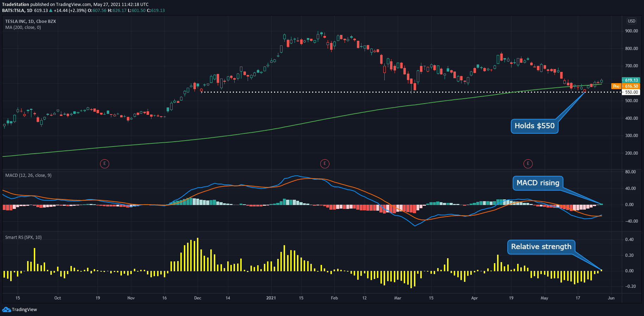Click the Mar date axis label
Image resolution: width=644 pixels, height=316 pixels.
[x=398, y=298]
